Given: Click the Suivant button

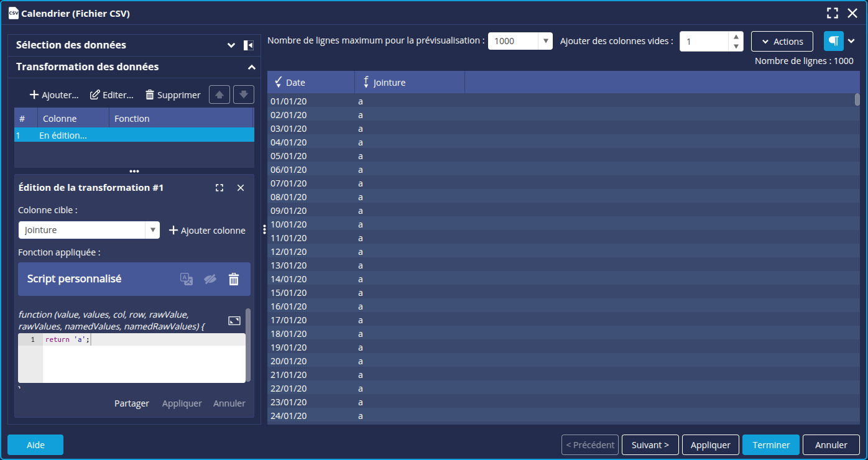Looking at the screenshot, I should [x=650, y=445].
